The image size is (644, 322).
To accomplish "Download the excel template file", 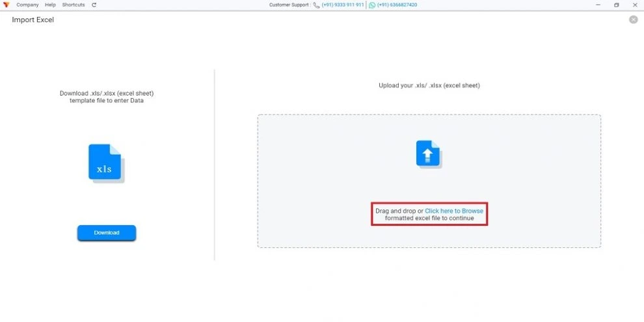I will 107,232.
